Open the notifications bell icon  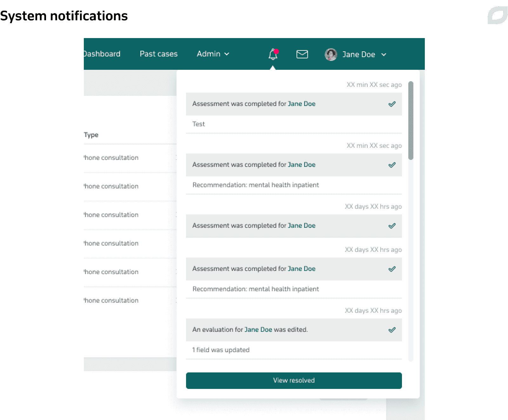pyautogui.click(x=273, y=54)
